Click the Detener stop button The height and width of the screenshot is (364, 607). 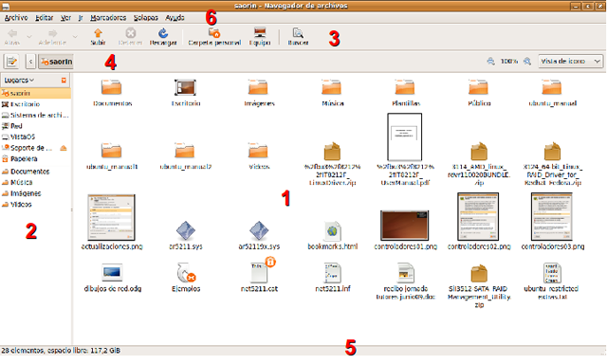coord(131,37)
